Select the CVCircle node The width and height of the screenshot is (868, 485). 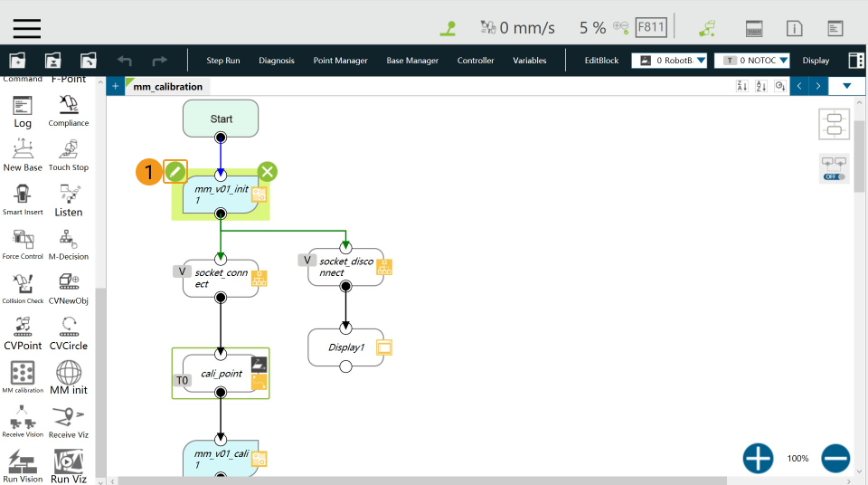coord(69,334)
